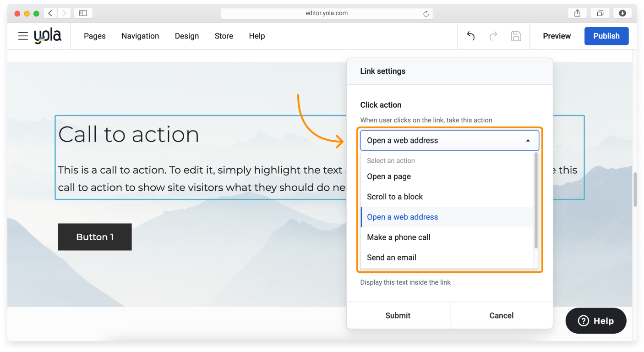Open the floating Help bubble
The image size is (644, 352).
(x=595, y=320)
